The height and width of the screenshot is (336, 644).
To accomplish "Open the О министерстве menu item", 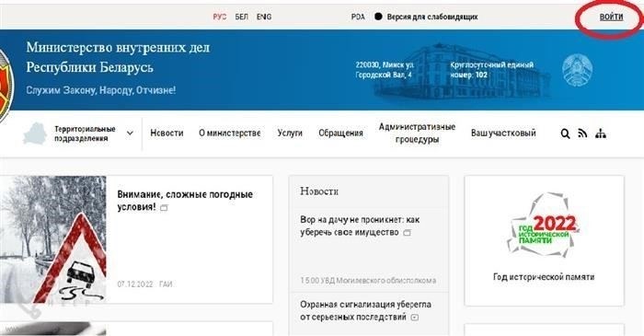I will tap(230, 133).
